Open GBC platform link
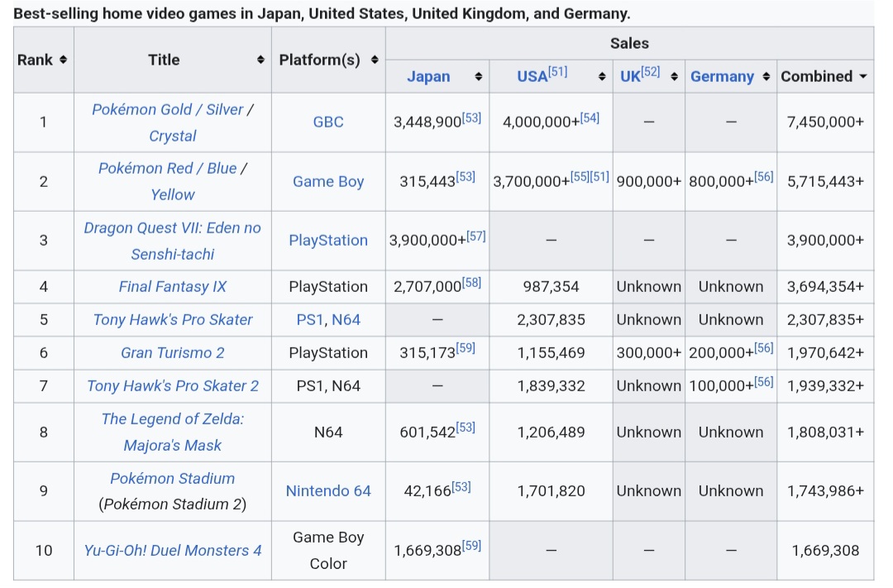 coord(328,122)
